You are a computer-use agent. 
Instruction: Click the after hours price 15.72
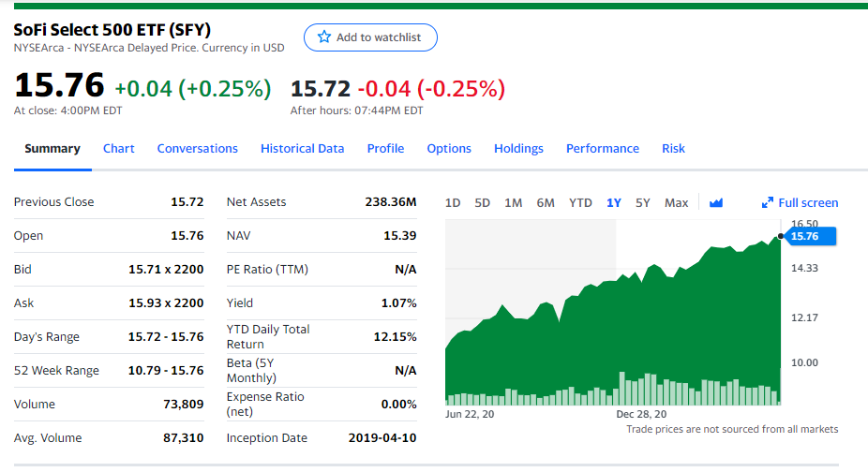coord(321,89)
